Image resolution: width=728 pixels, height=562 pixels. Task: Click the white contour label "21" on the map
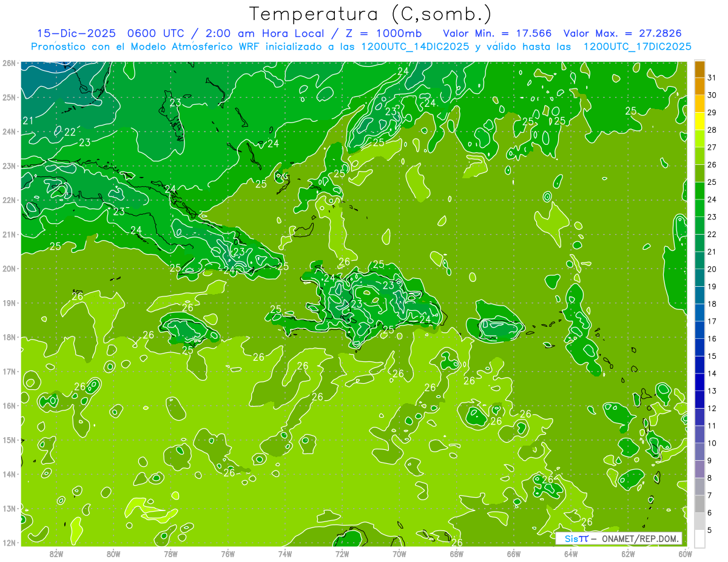click(x=28, y=121)
